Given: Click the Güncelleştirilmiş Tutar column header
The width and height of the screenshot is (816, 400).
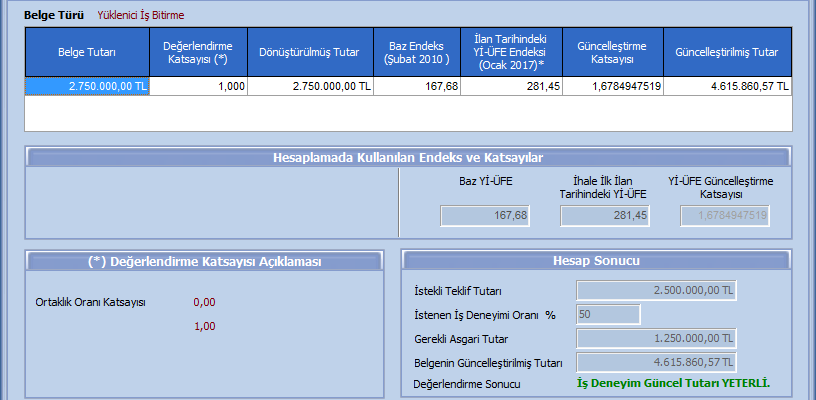Looking at the screenshot, I should pyautogui.click(x=727, y=50).
